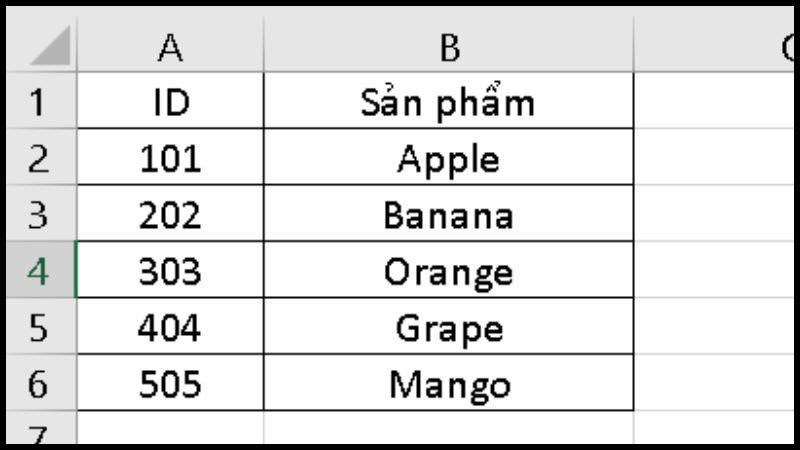Click the Sản phẩm header cell
The width and height of the screenshot is (800, 450).
tap(448, 101)
